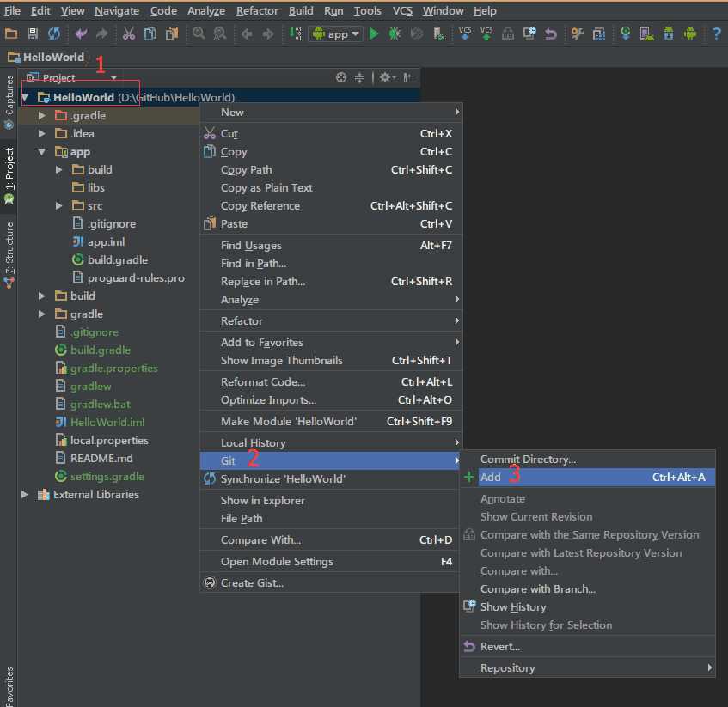Click the Cut scissors toolbar icon
Screen dimensions: 728x707
(128, 34)
